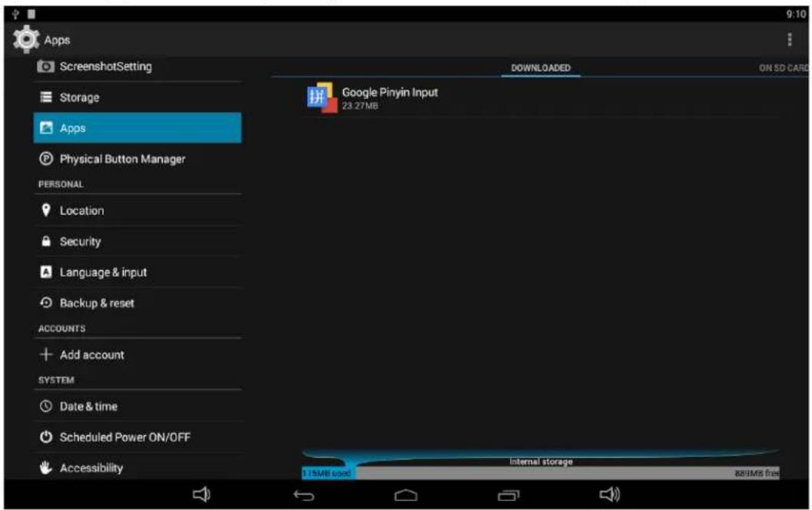Open the three-dot overflow menu
Screen dimensions: 812x510
[789, 39]
